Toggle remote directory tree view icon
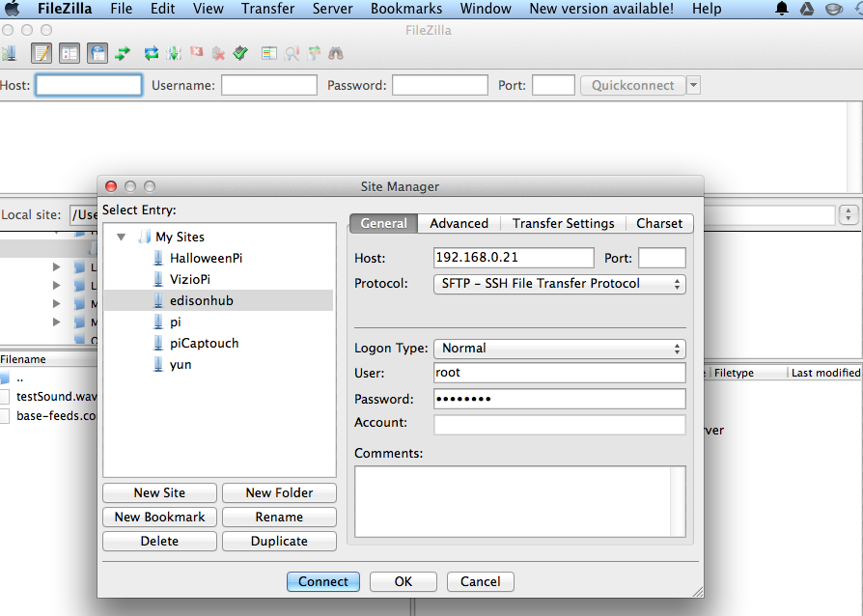This screenshot has width=863, height=616. tap(97, 53)
